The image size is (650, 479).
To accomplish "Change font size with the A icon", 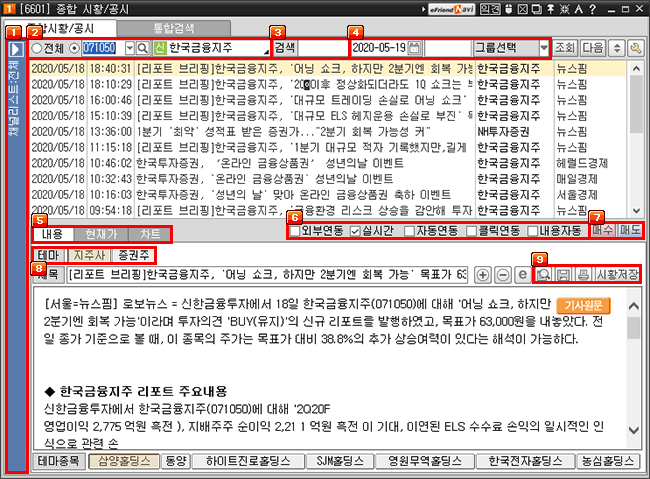I will [579, 9].
